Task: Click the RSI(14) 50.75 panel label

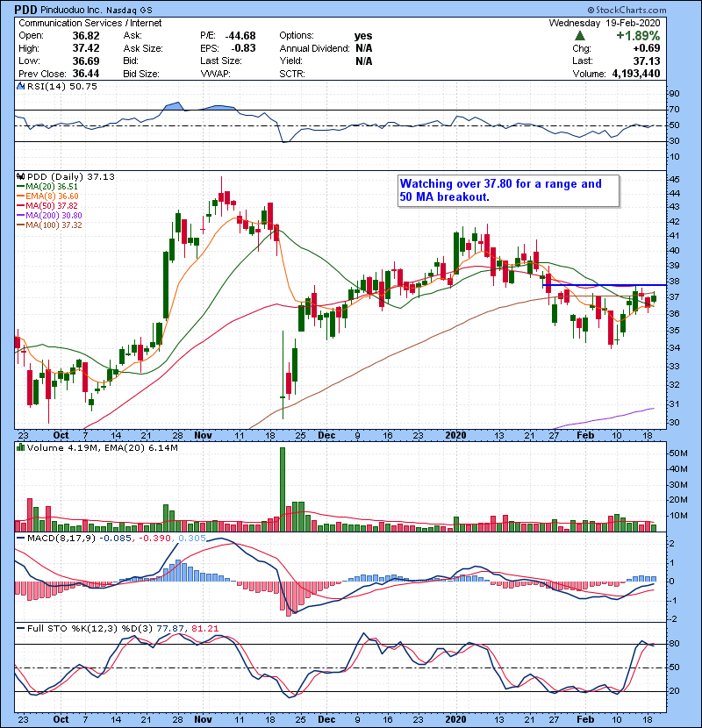Action: (62, 86)
